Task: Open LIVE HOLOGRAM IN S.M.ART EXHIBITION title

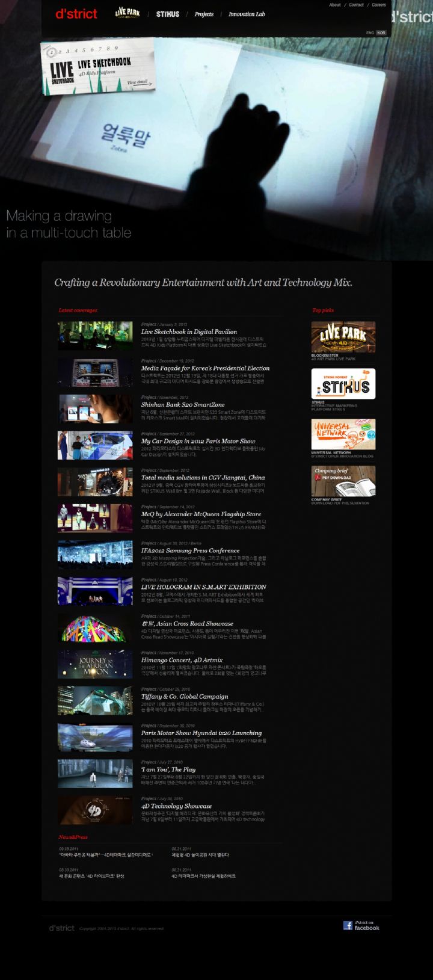Action: [x=204, y=587]
